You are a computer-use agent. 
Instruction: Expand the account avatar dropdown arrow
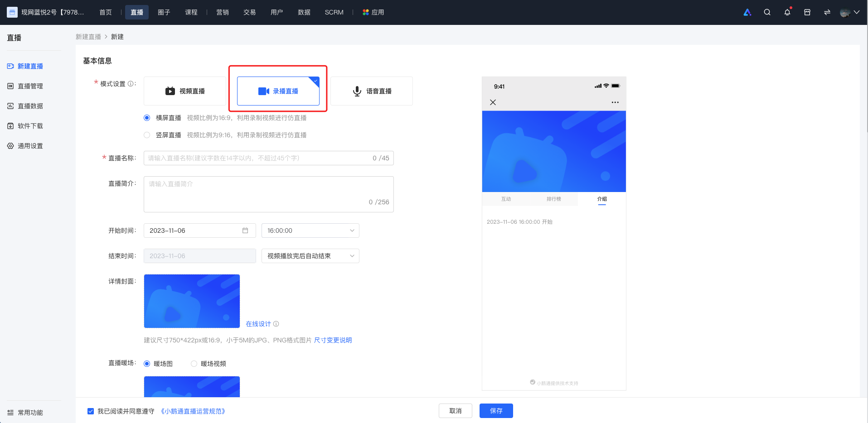pos(856,12)
